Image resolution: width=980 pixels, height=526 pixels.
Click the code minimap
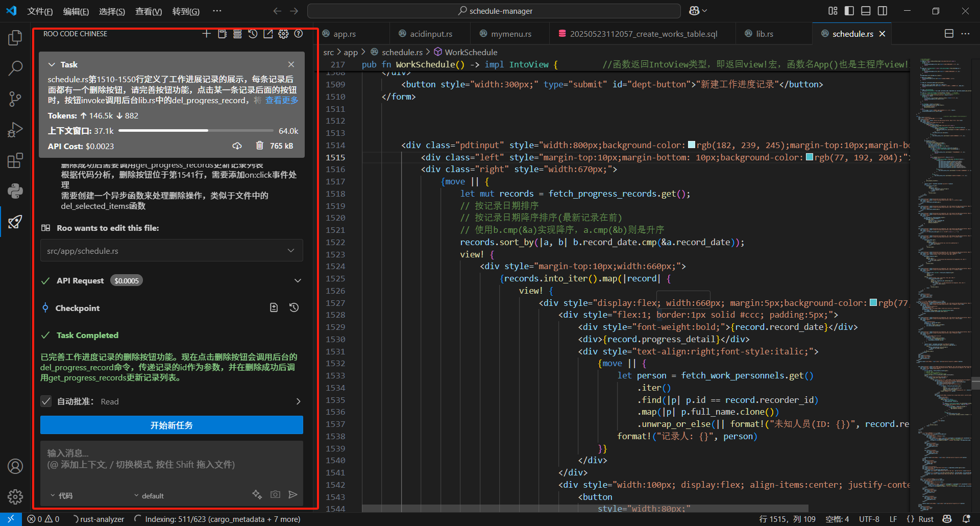click(944, 286)
